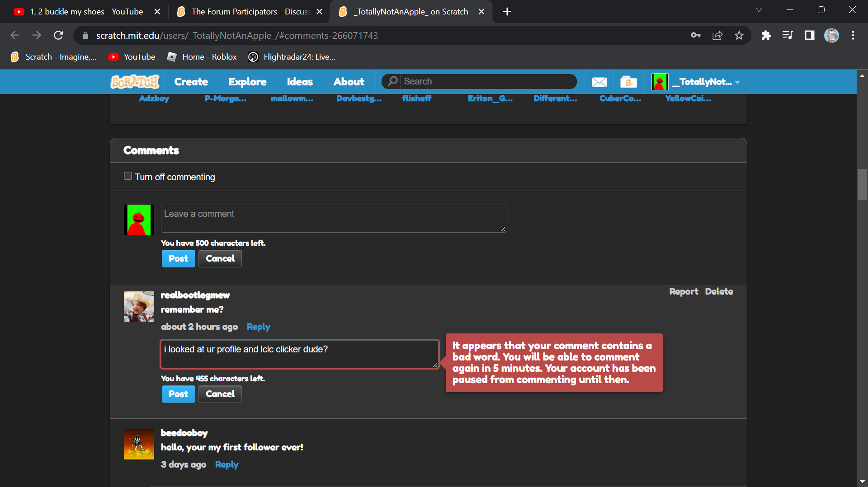Reload the page using the refresh icon

[x=58, y=35]
